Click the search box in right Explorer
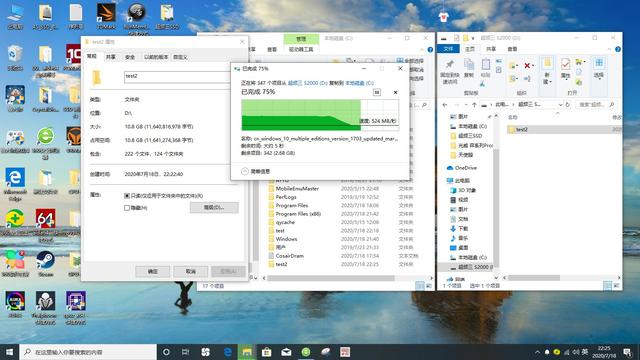 [595, 105]
